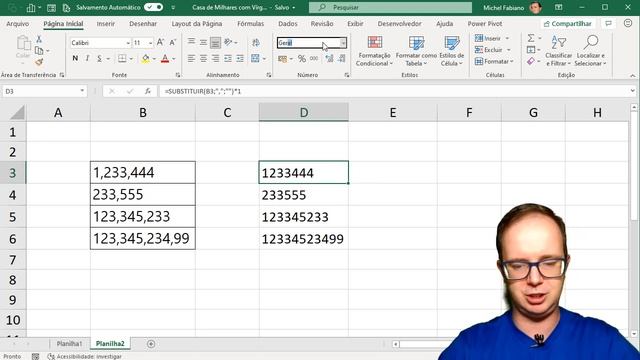Toggle bottom vertical alignment
The image size is (640, 360).
pos(216,42)
